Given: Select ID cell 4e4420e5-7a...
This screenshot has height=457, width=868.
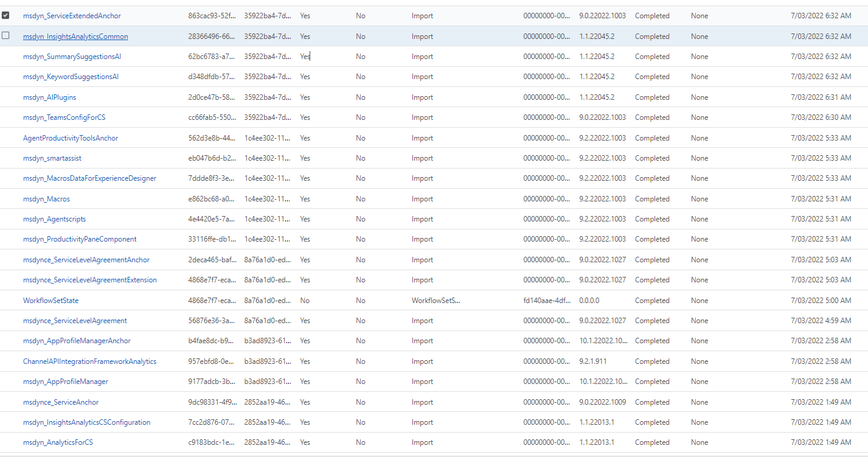Looking at the screenshot, I should 212,219.
